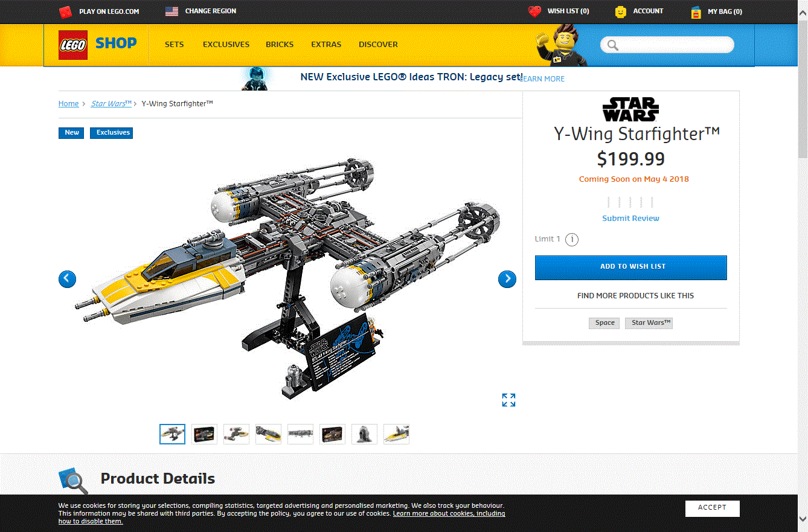
Task: Open the Exclusives menu
Action: click(226, 45)
